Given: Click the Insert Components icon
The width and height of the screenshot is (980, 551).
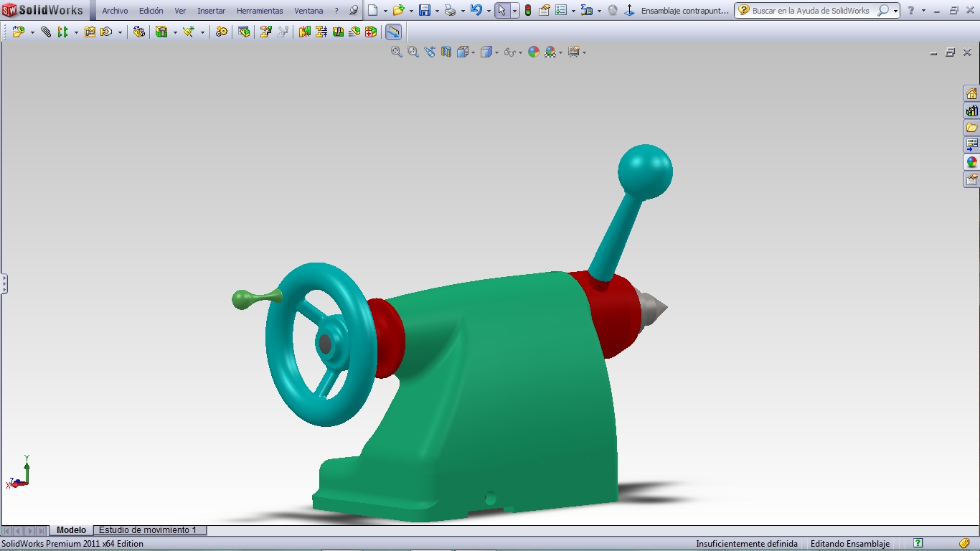Looking at the screenshot, I should 19,32.
